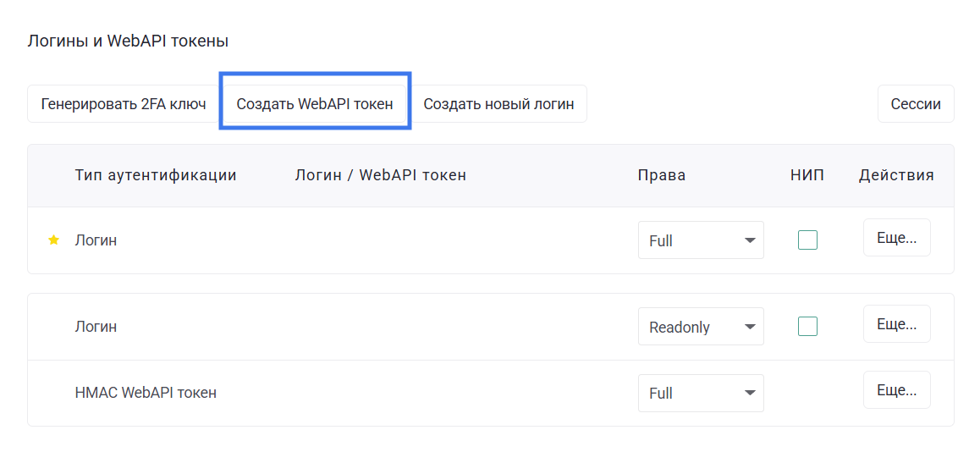Select the Права column header
The image size is (980, 463).
click(x=661, y=175)
